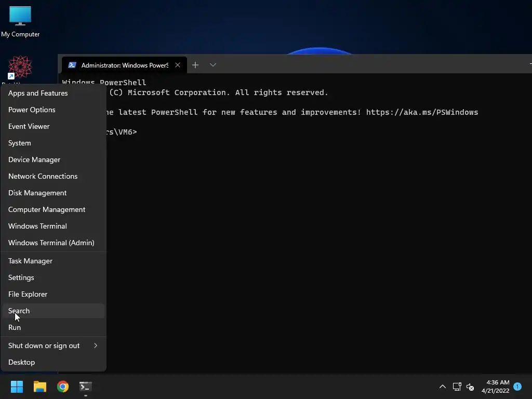
Task: Click the VM6> prompt line in PowerShell
Action: [121, 132]
